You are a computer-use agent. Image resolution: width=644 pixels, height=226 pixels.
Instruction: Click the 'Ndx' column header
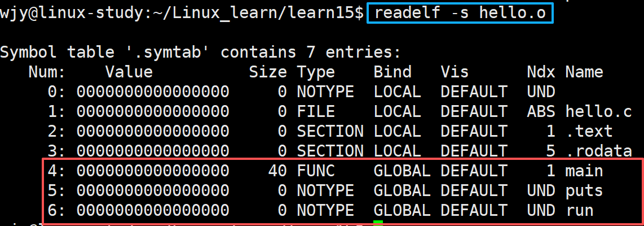tap(541, 72)
